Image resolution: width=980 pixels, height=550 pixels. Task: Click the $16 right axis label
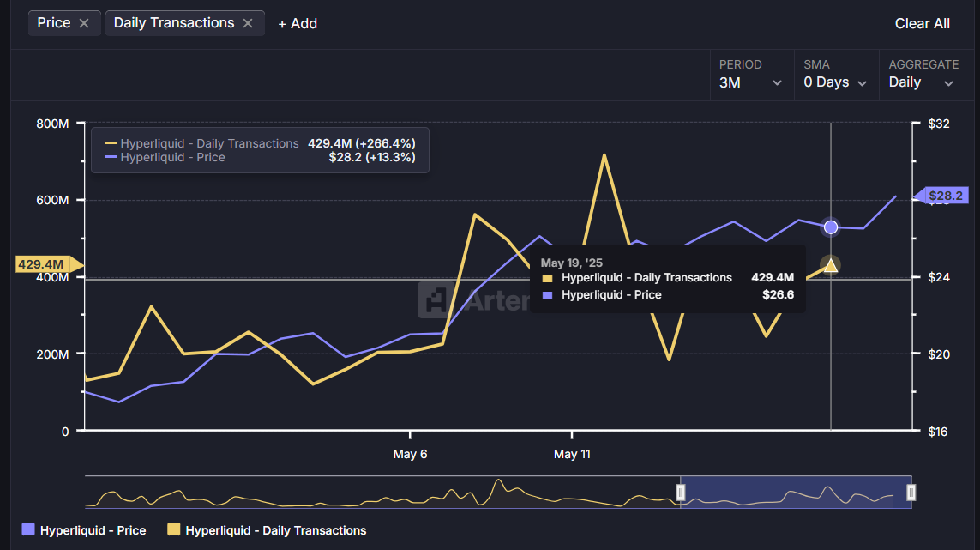(x=938, y=432)
